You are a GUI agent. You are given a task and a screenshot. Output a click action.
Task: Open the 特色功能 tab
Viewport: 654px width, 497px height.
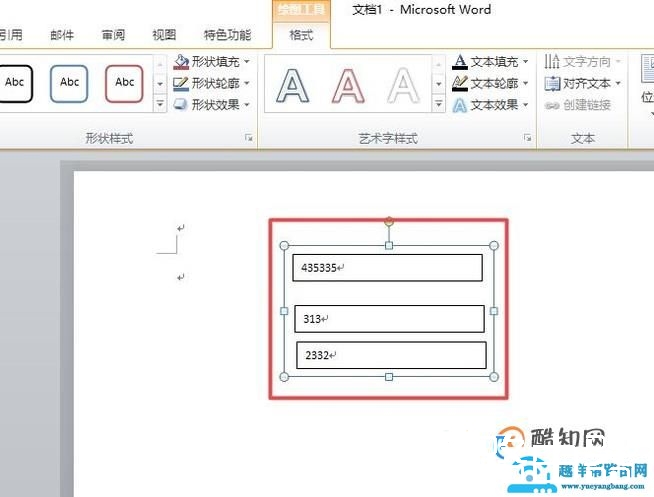[x=227, y=35]
